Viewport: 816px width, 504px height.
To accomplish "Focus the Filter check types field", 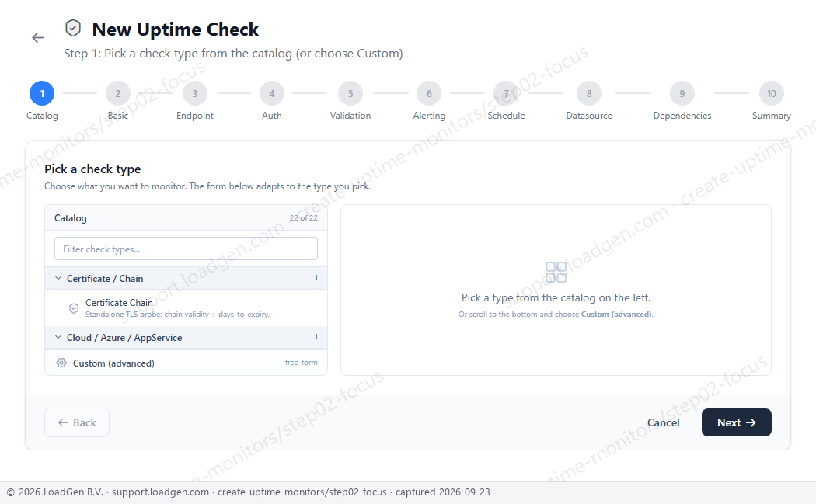I will (186, 249).
